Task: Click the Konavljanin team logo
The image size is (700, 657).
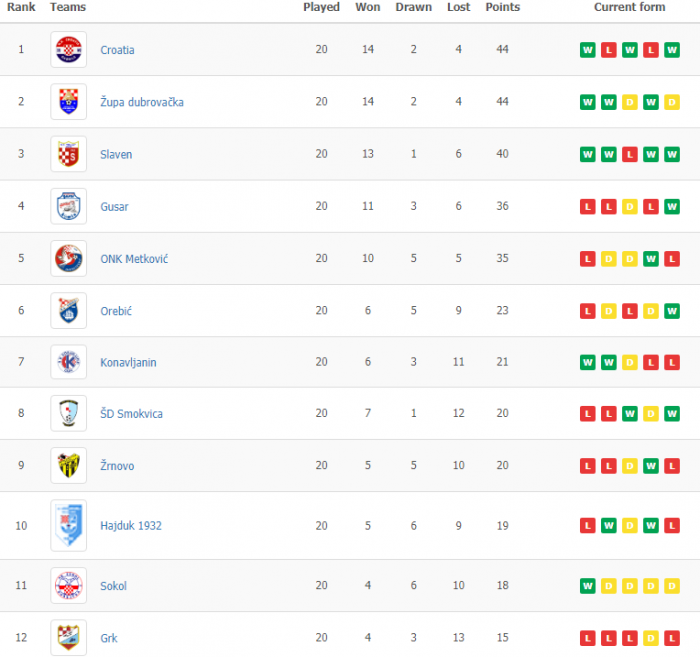Action: [68, 362]
